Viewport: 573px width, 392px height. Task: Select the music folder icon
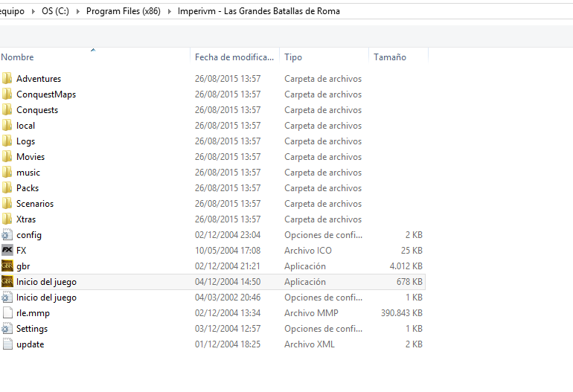tap(7, 172)
